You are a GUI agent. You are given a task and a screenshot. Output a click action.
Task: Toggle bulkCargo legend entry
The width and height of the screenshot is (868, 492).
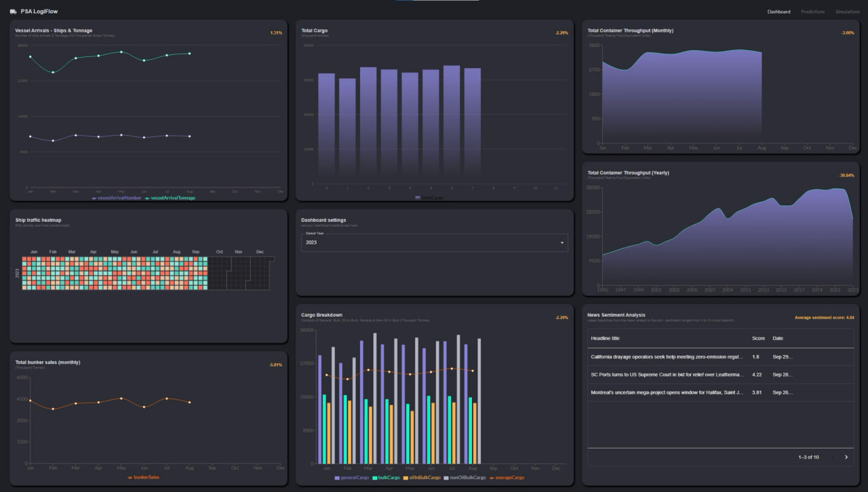387,478
